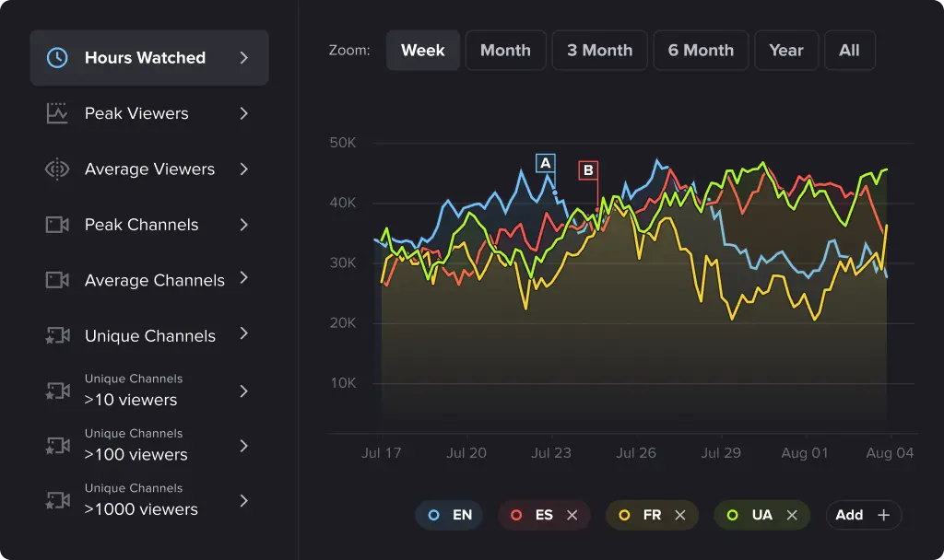Screen dimensions: 944x560
Task: Remove the ES language series
Action: (x=572, y=515)
